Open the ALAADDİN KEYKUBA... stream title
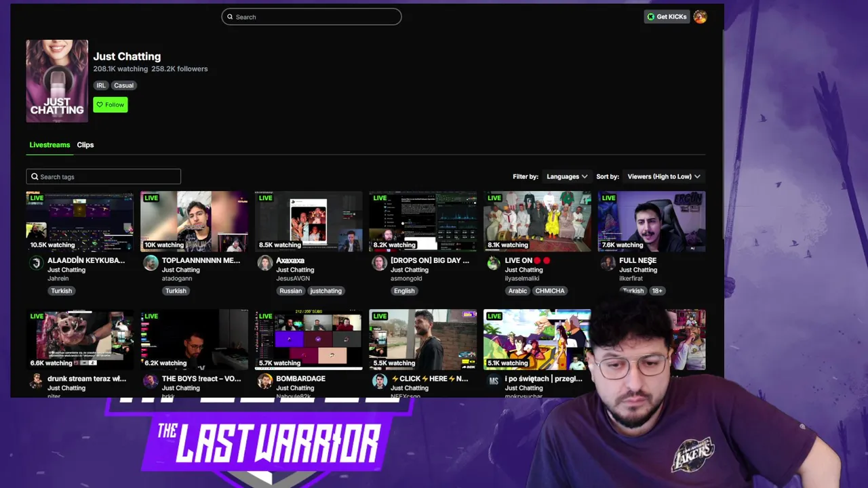This screenshot has height=488, width=868. 86,260
